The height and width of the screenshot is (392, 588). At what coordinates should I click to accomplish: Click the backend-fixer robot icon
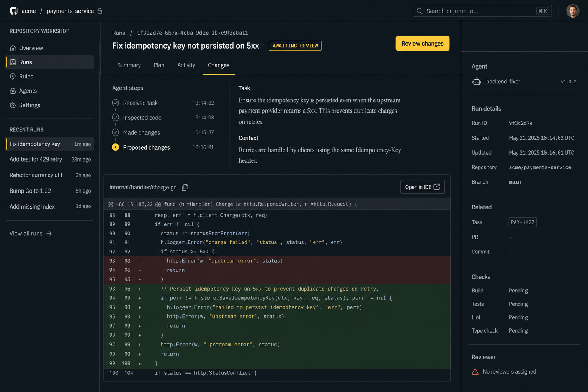click(477, 82)
